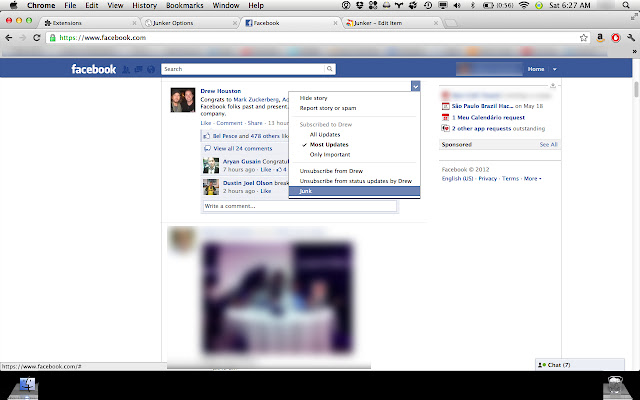Bookmark page with star icon

584,38
